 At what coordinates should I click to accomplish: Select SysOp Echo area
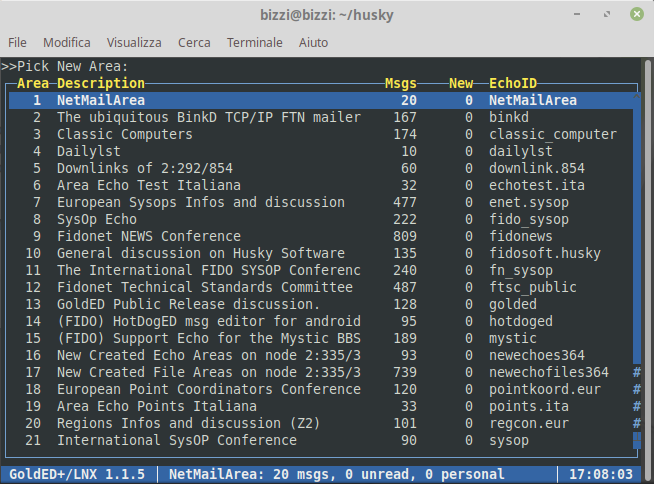point(97,219)
